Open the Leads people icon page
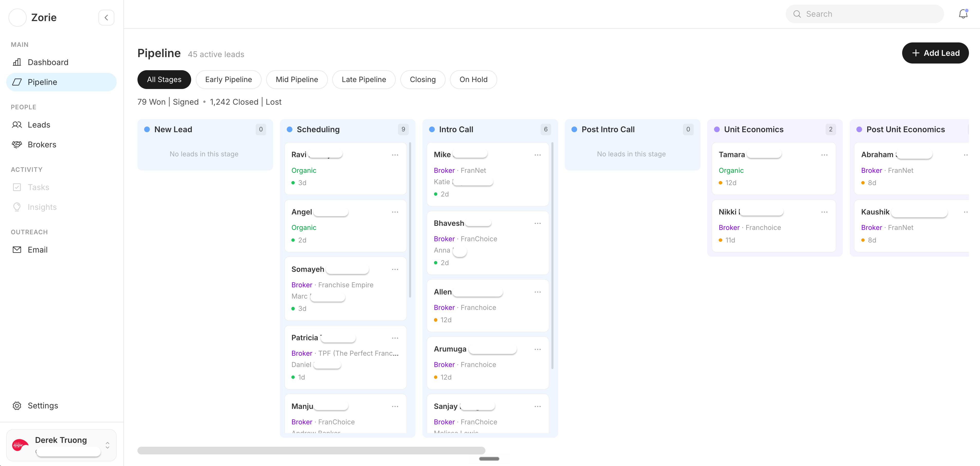980x466 pixels. click(x=17, y=125)
